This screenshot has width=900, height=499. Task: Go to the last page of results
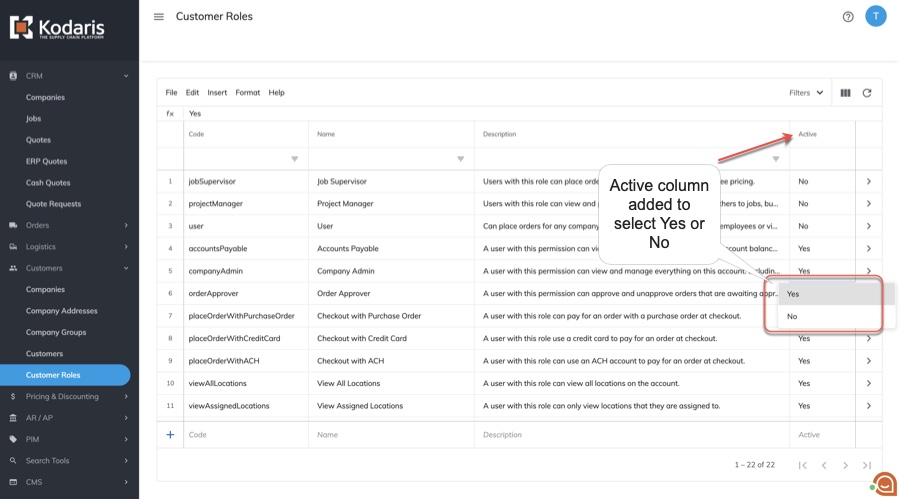[867, 465]
